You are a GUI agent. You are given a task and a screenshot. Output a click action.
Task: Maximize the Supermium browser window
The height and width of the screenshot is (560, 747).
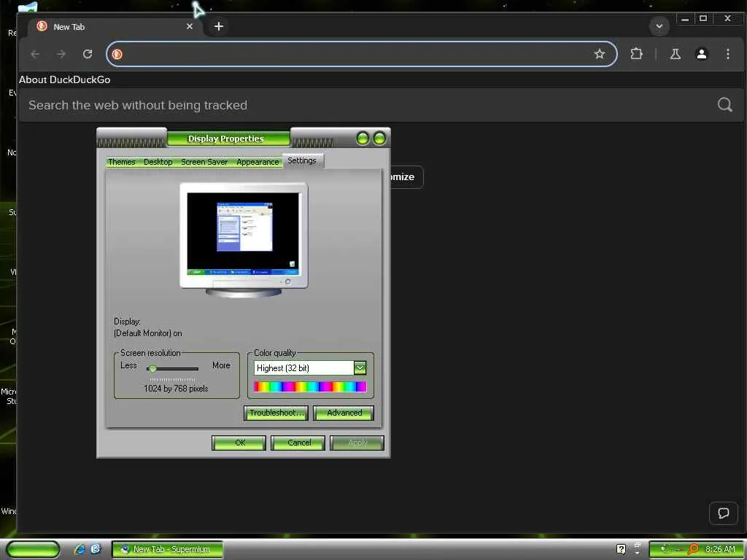pos(703,19)
